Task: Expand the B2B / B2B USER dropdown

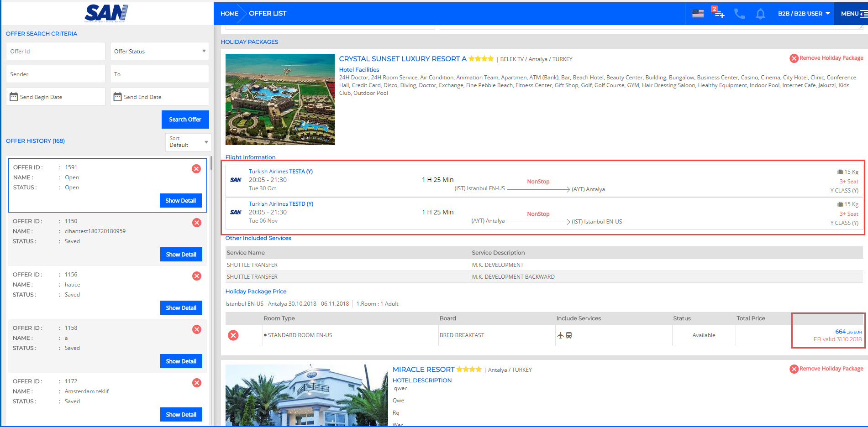Action: click(804, 14)
